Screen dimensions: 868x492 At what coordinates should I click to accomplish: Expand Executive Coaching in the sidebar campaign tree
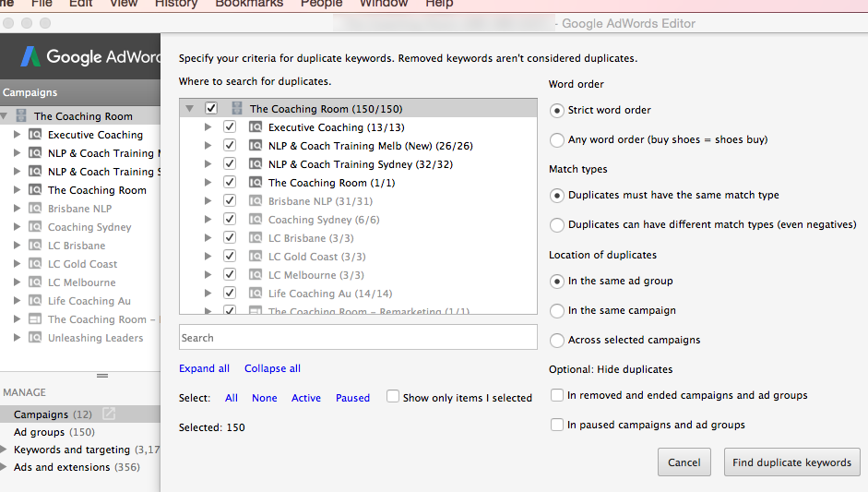point(18,134)
